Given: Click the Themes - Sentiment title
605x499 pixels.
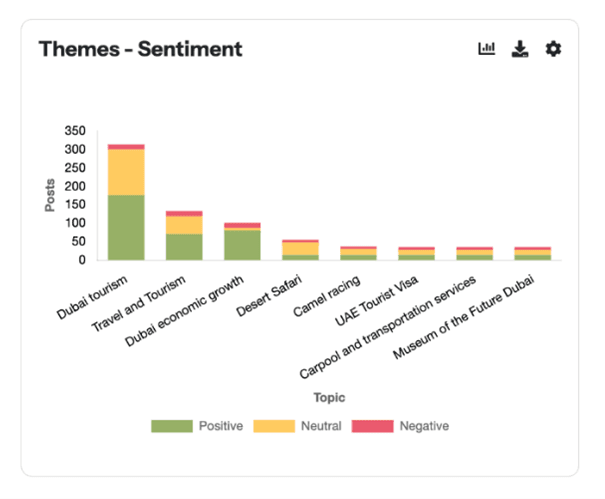Looking at the screenshot, I should coord(140,49).
